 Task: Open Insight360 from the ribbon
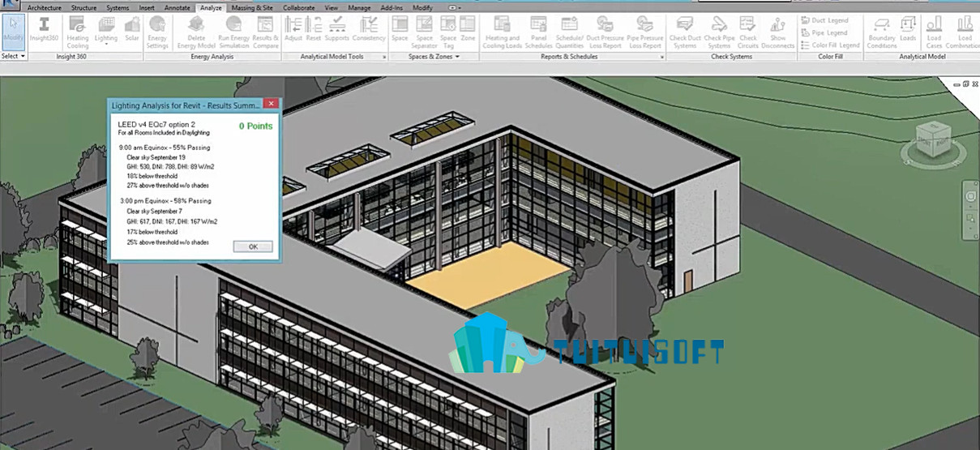click(x=45, y=30)
